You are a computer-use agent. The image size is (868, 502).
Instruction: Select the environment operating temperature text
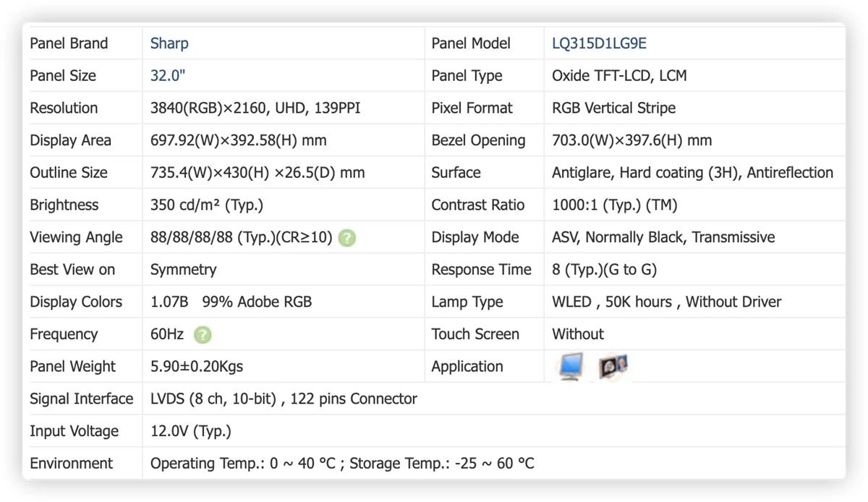(x=243, y=464)
